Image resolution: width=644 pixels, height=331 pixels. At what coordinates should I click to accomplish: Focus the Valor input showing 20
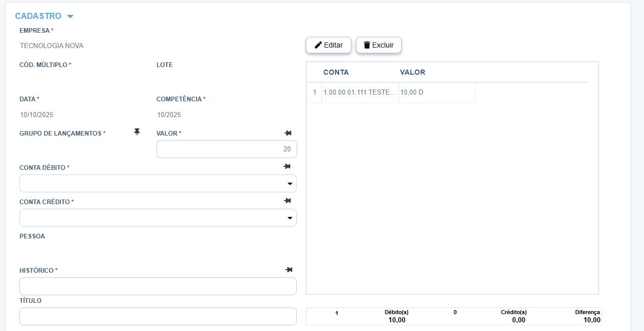[226, 149]
